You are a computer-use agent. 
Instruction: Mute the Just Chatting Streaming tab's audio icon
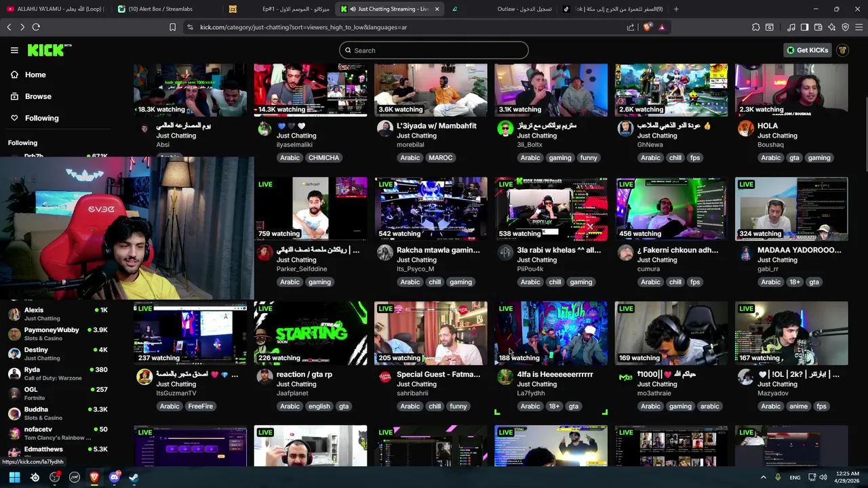pyautogui.click(x=353, y=9)
